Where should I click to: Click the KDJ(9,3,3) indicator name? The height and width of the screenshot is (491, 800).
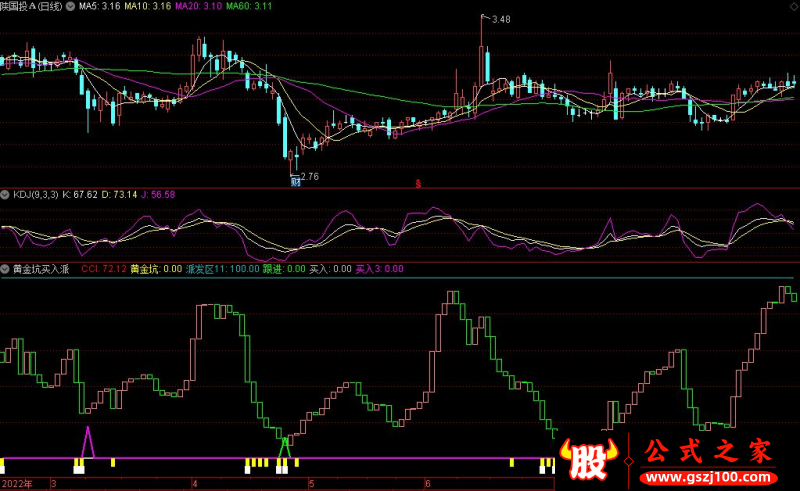[36, 194]
